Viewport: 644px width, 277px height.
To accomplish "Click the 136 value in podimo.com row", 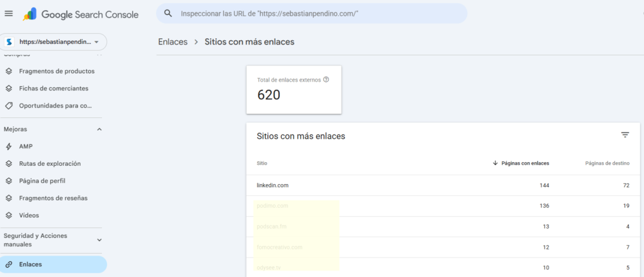I will point(544,206).
